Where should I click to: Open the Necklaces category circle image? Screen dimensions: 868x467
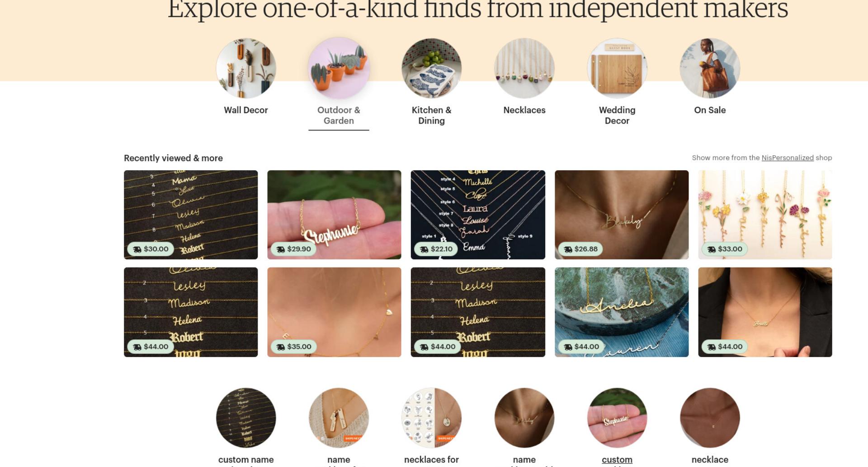coord(524,68)
